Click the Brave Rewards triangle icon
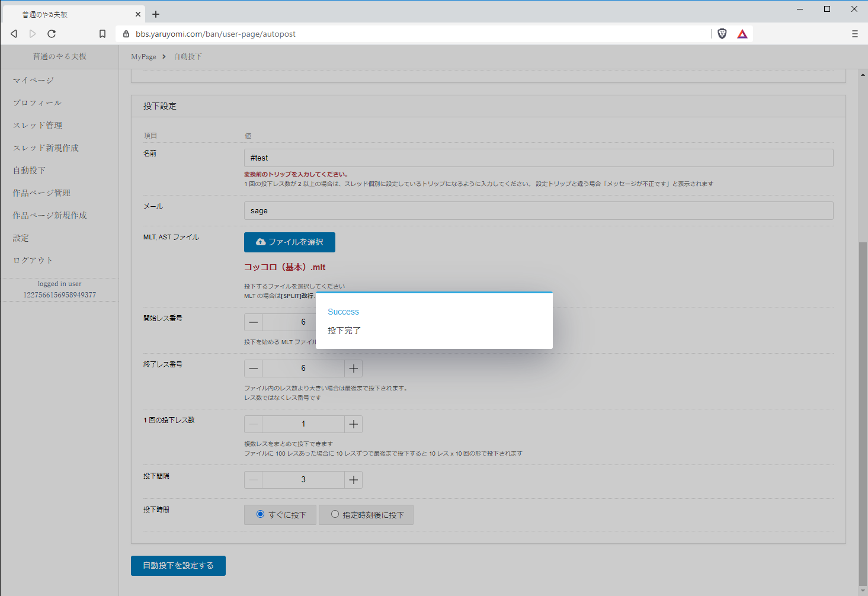868x596 pixels. (x=742, y=34)
